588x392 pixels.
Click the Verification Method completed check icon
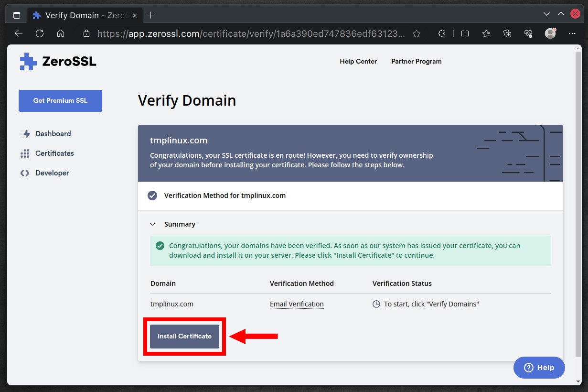(x=152, y=196)
